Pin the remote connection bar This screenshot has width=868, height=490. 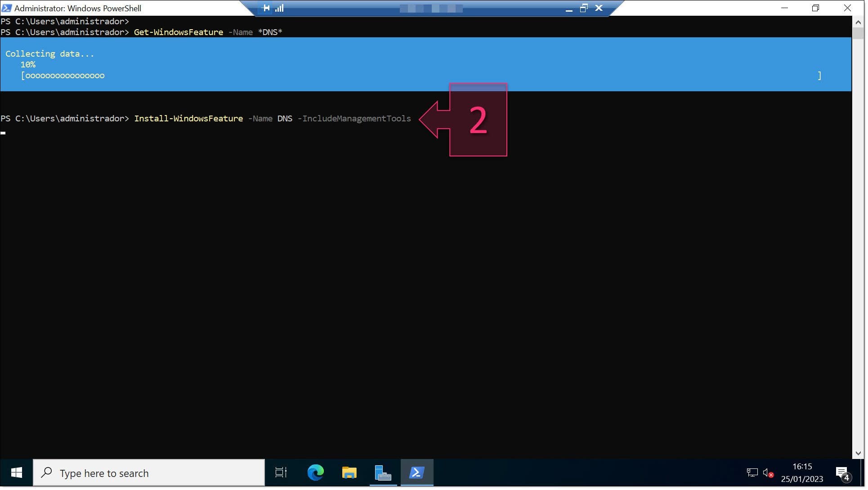click(x=266, y=8)
